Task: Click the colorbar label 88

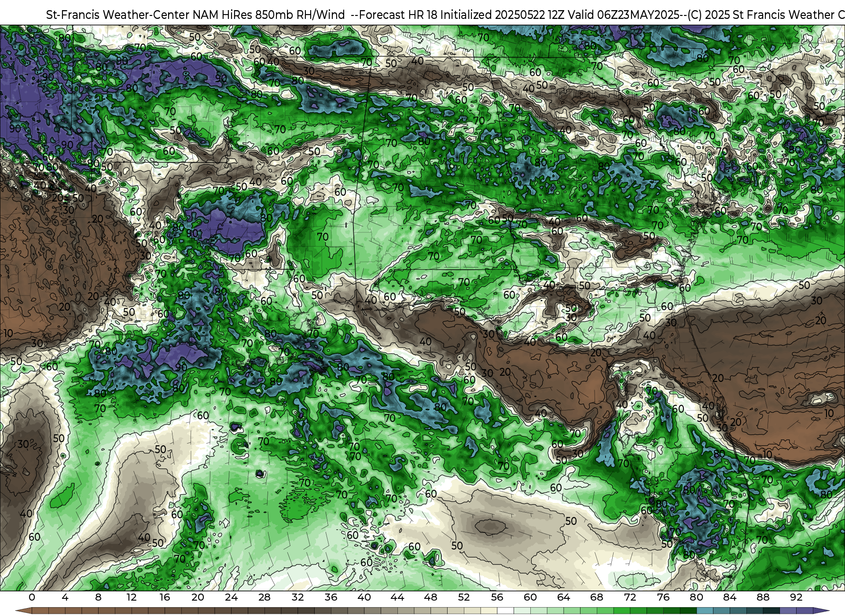Action: pos(763,597)
